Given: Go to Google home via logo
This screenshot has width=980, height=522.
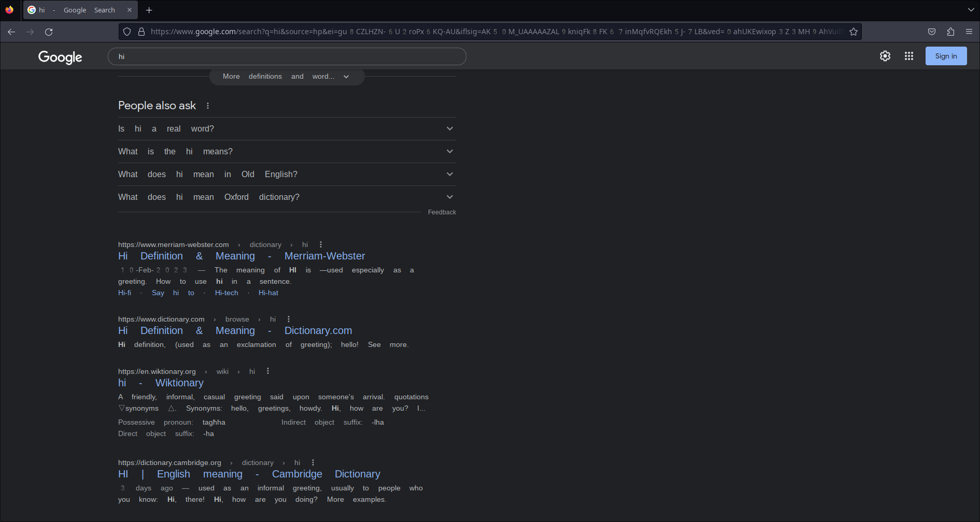Looking at the screenshot, I should [x=60, y=57].
